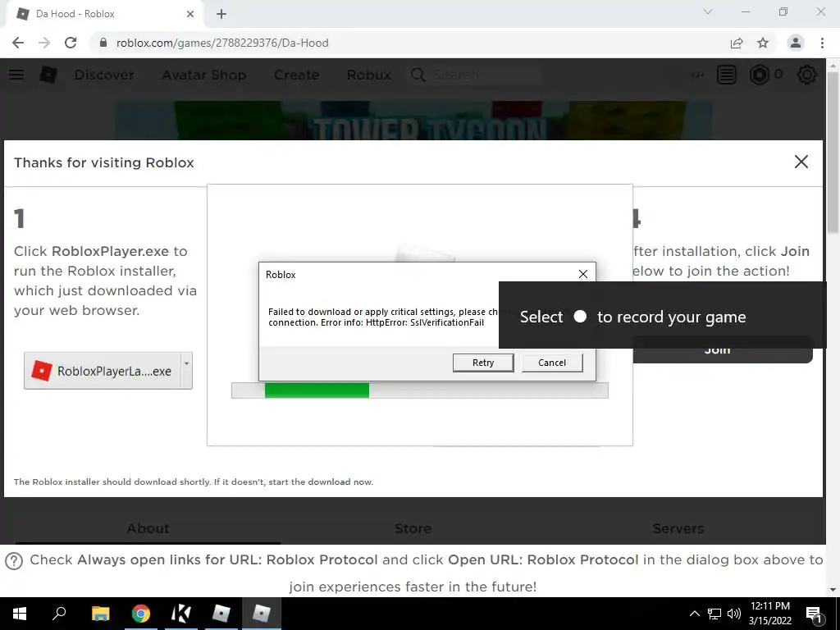Open a new browser tab

pyautogui.click(x=221, y=14)
